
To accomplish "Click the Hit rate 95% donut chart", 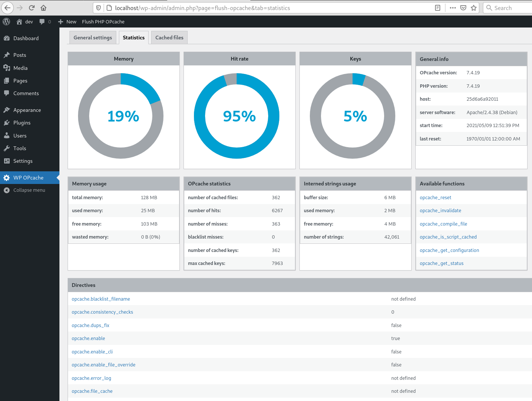I will (x=237, y=116).
